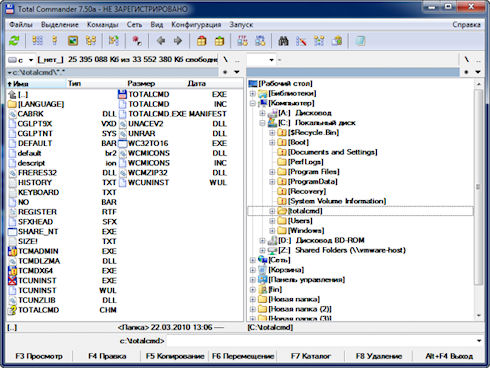490x368 pixels.
Task: Click the parent folder [..] up-arrow icon
Action: (x=12, y=94)
